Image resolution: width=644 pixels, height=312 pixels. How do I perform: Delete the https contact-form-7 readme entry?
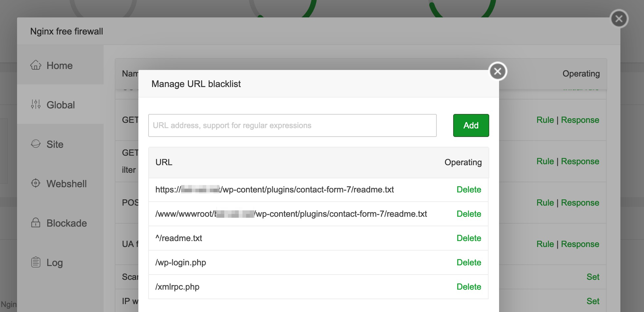pos(469,189)
